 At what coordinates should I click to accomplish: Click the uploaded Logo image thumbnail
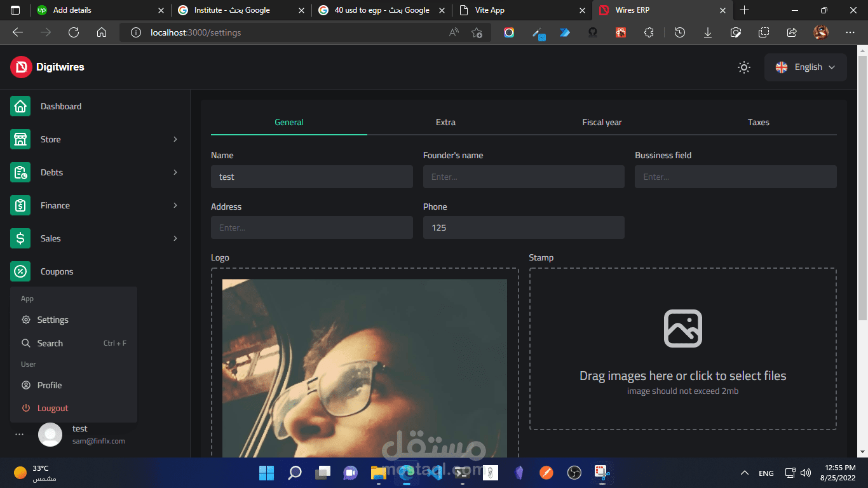pos(365,369)
